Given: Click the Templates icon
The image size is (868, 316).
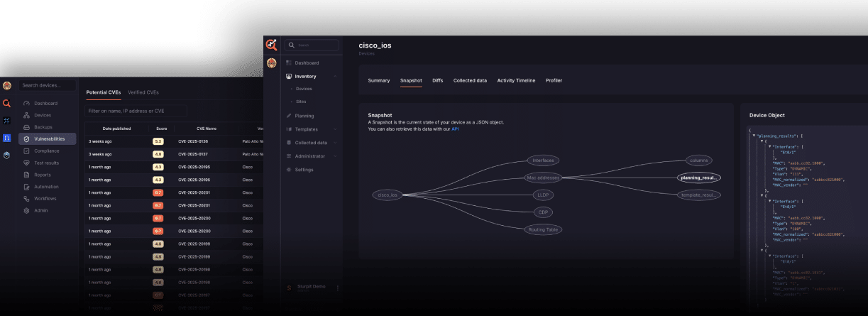Looking at the screenshot, I should coord(289,129).
